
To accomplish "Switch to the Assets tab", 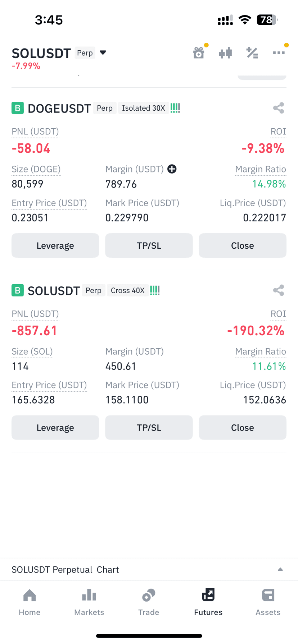I will coord(268,602).
